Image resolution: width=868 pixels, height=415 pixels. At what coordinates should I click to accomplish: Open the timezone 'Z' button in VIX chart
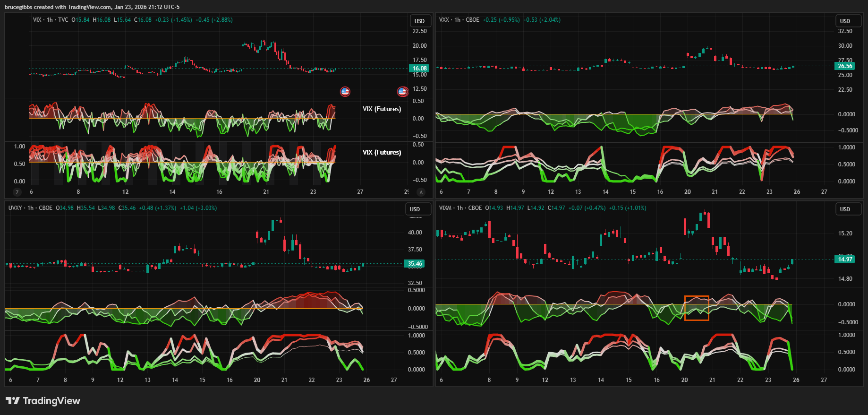17,192
